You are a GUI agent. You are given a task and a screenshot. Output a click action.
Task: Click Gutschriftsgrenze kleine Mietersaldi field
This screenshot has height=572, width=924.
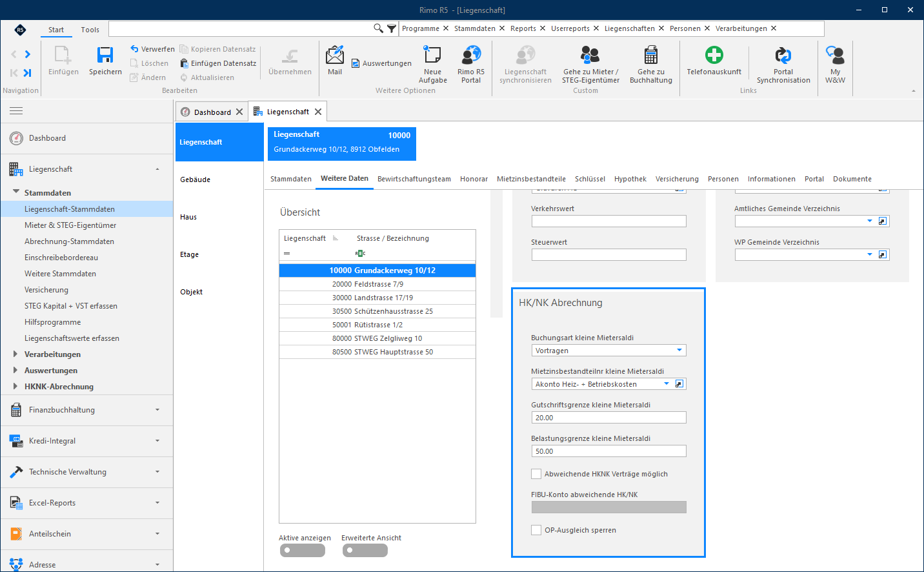click(608, 418)
